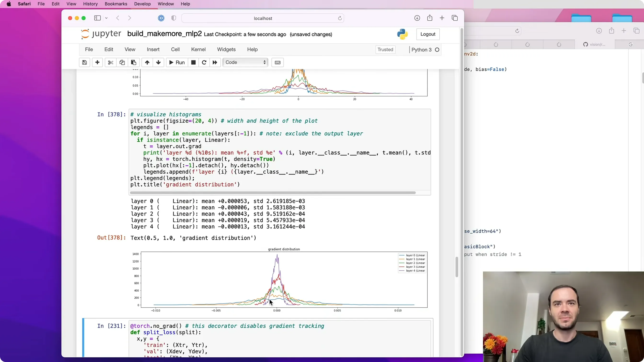Image resolution: width=644 pixels, height=362 pixels.
Task: Rename notebook via build_makemore_mlp2 title
Action: pos(165,34)
